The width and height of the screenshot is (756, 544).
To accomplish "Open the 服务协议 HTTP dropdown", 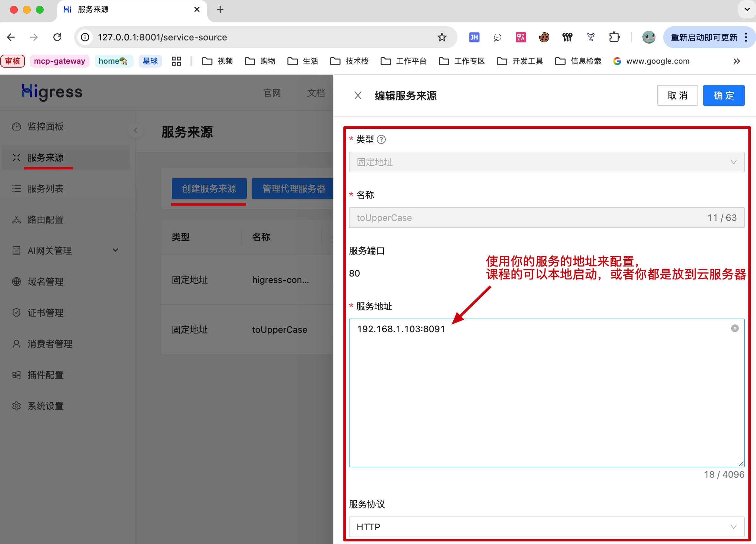I will click(546, 526).
